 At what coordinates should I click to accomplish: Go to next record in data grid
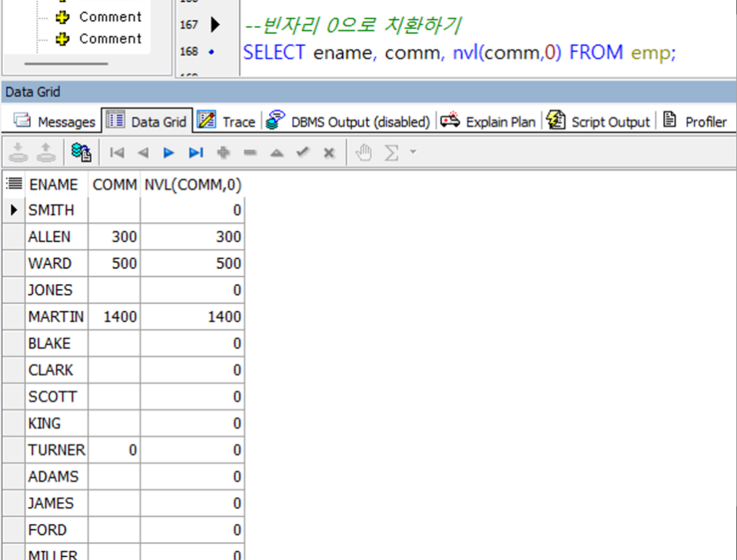tap(168, 153)
